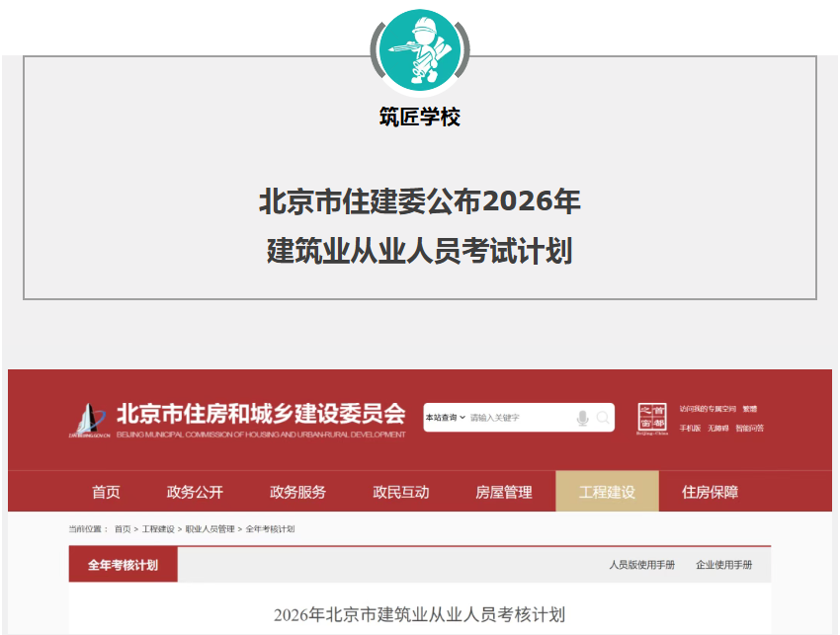The width and height of the screenshot is (840, 635).
Task: Click the 首都之窗 seal logo
Action: pos(652,419)
